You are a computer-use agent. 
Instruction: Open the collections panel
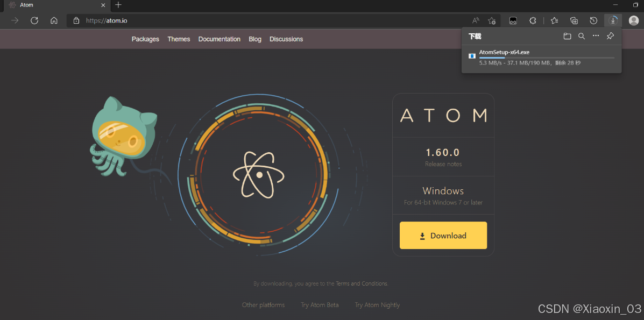tap(574, 20)
